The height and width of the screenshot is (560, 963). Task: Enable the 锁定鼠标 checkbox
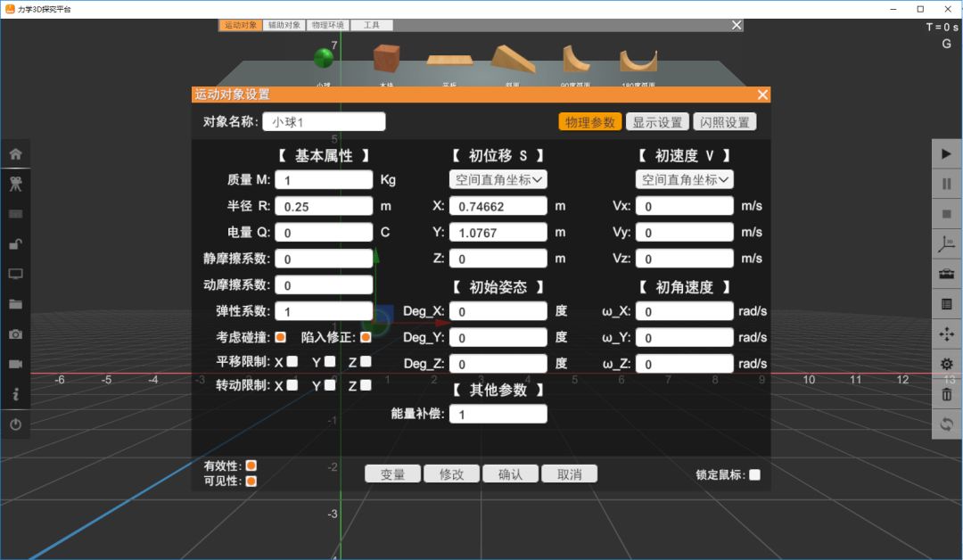click(755, 474)
